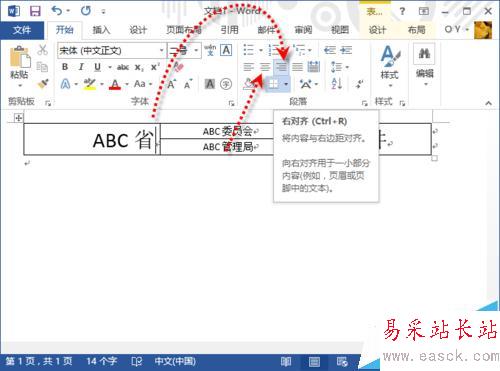
Task: Undo the last action
Action: [x=56, y=11]
